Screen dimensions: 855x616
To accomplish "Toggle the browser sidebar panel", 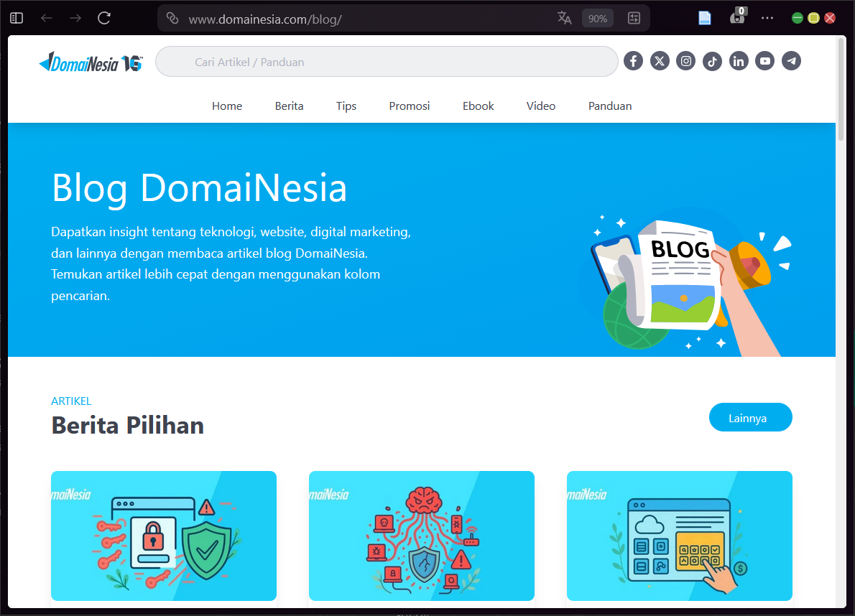I will 16,18.
